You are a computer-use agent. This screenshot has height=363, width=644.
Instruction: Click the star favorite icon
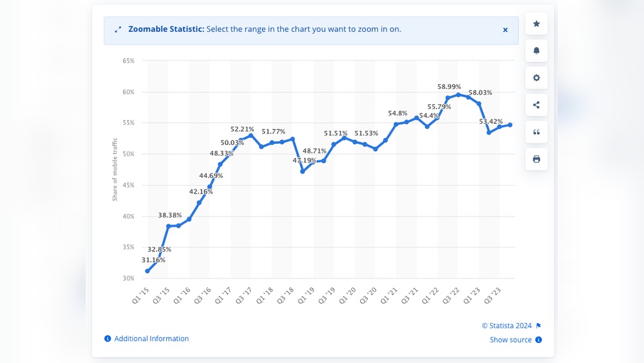pyautogui.click(x=536, y=24)
